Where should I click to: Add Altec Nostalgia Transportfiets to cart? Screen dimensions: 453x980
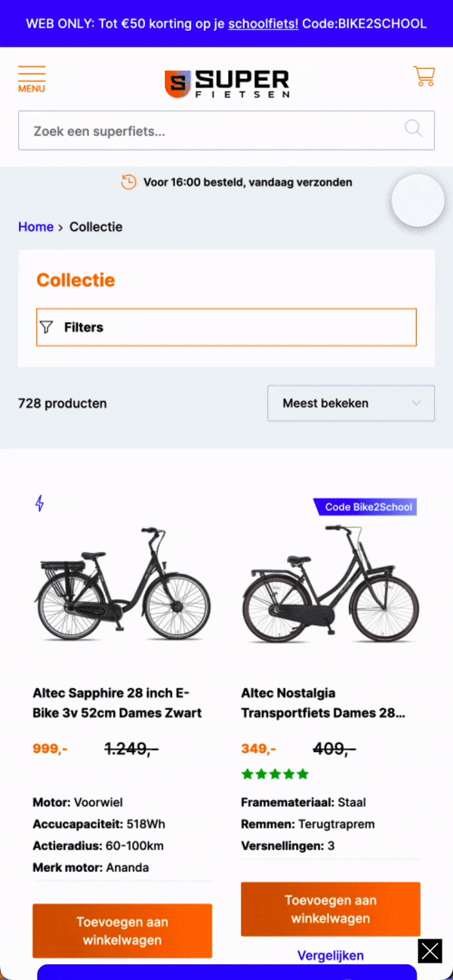coord(330,909)
